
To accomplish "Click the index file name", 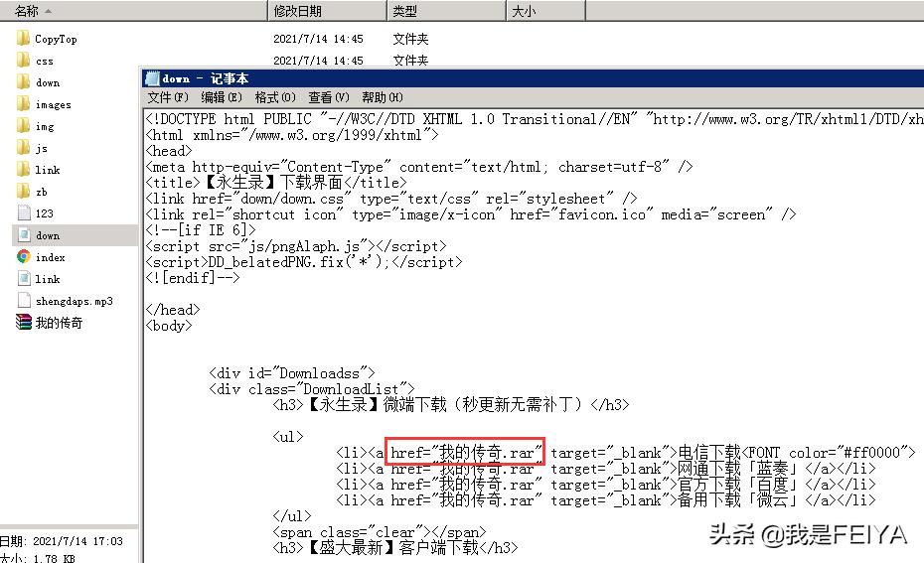I will [x=50, y=257].
